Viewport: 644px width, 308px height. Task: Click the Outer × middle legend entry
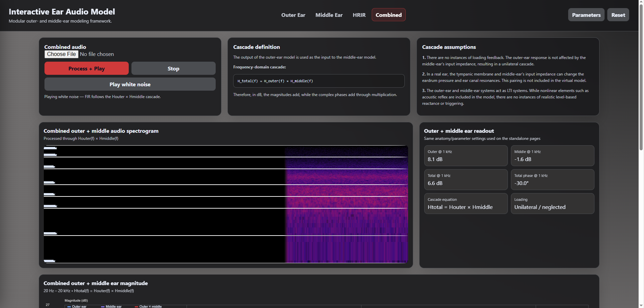[x=148, y=306]
